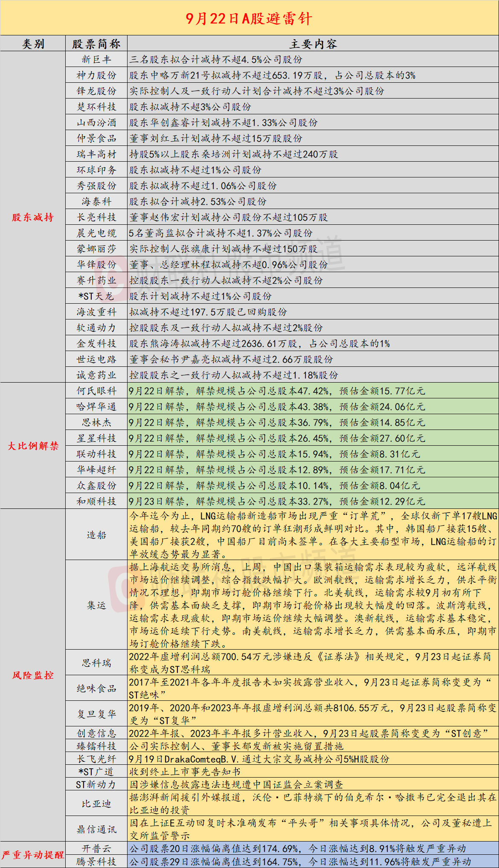Select stock name 楚环科技
The image size is (499, 868).
[96, 107]
